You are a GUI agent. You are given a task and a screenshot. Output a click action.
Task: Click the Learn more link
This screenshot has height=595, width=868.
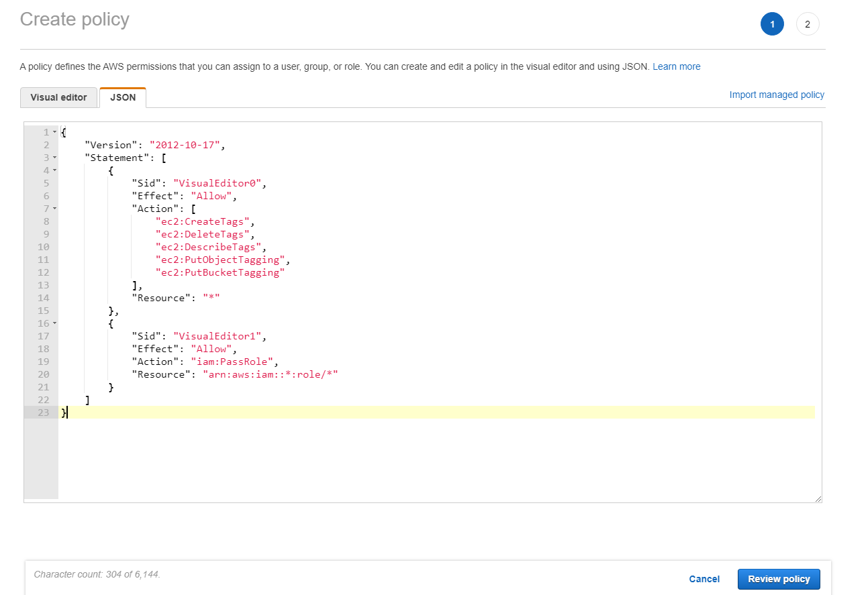[676, 66]
